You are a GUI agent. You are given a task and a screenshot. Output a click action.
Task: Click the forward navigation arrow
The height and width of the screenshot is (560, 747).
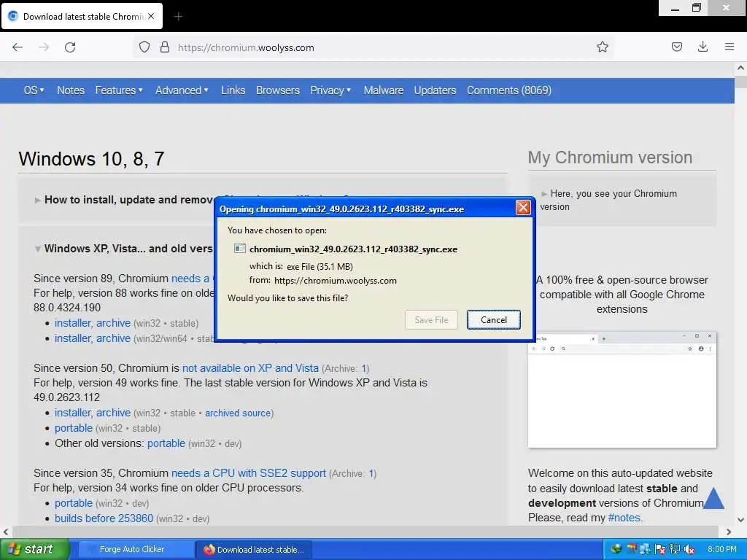[44, 47]
